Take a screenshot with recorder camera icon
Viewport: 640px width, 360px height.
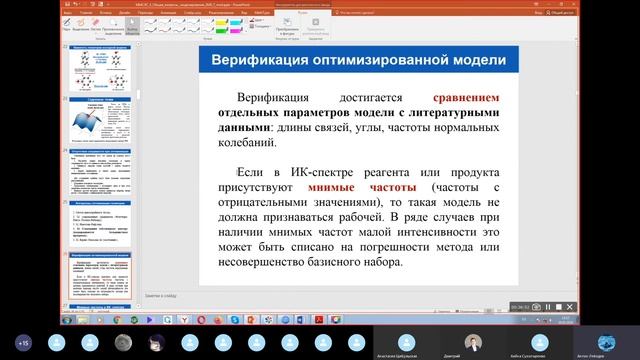tap(536, 307)
